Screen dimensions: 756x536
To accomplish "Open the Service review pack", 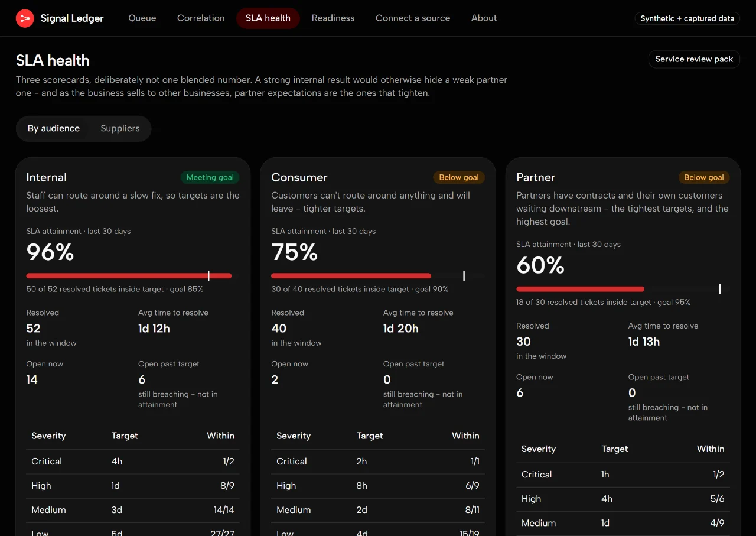I will 694,59.
